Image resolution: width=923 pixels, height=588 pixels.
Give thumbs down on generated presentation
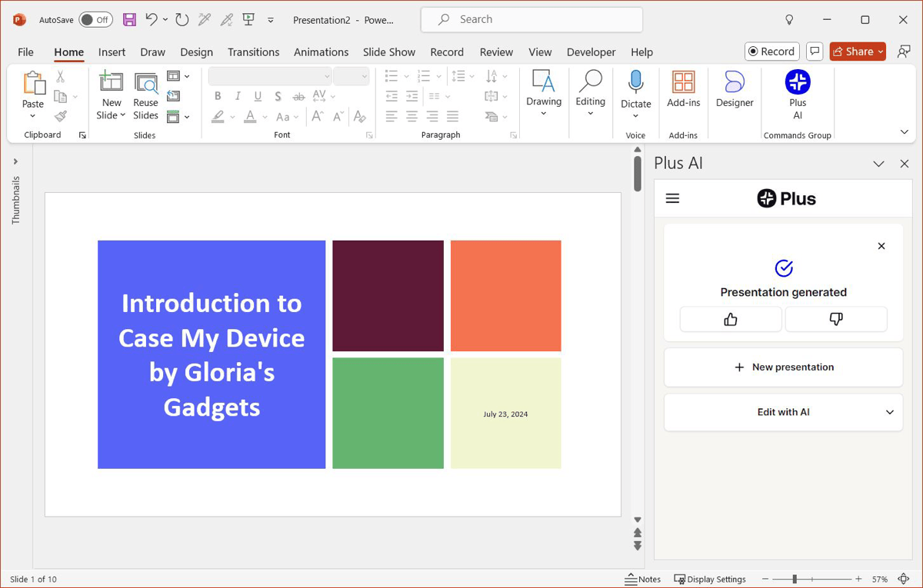click(836, 319)
